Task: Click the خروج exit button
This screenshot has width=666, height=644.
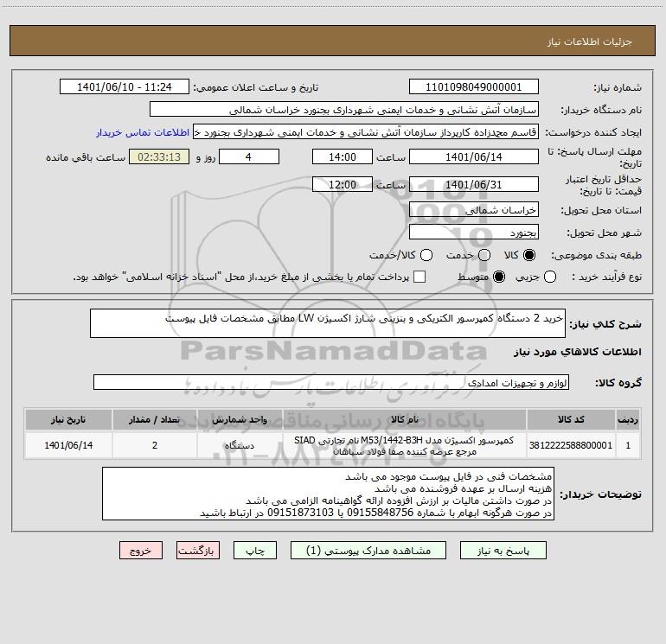Action: point(141,551)
